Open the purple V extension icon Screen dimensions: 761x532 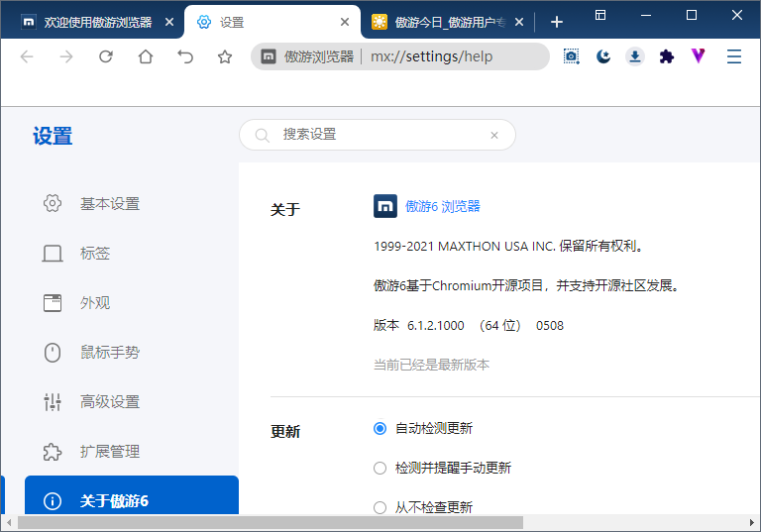698,55
